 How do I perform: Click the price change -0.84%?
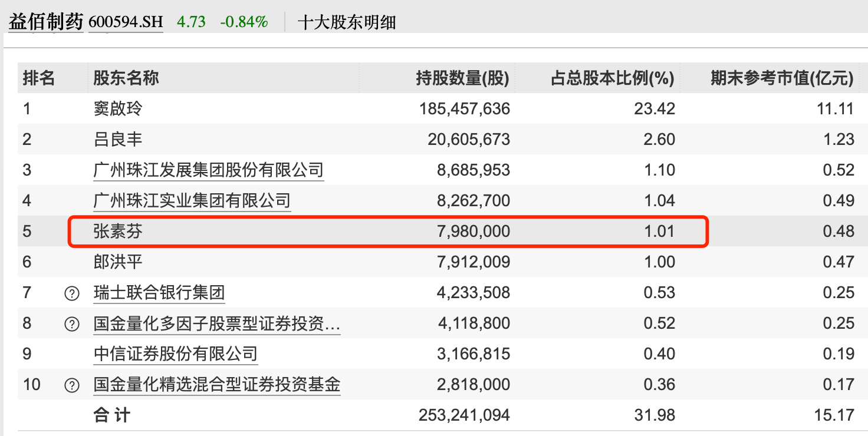[x=244, y=22]
